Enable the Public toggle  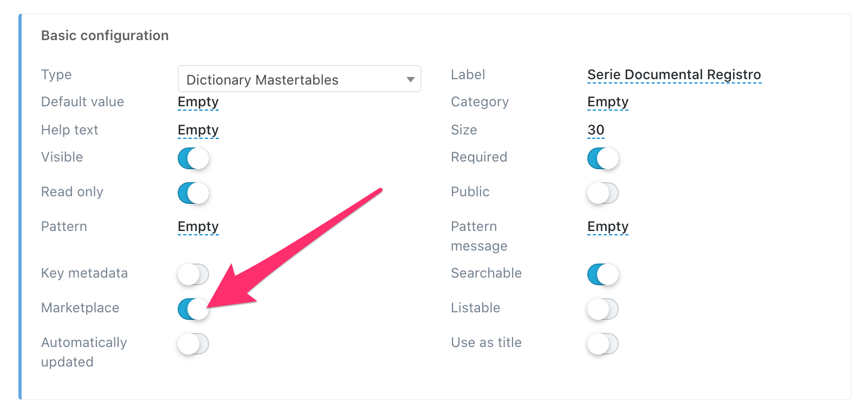coord(603,193)
